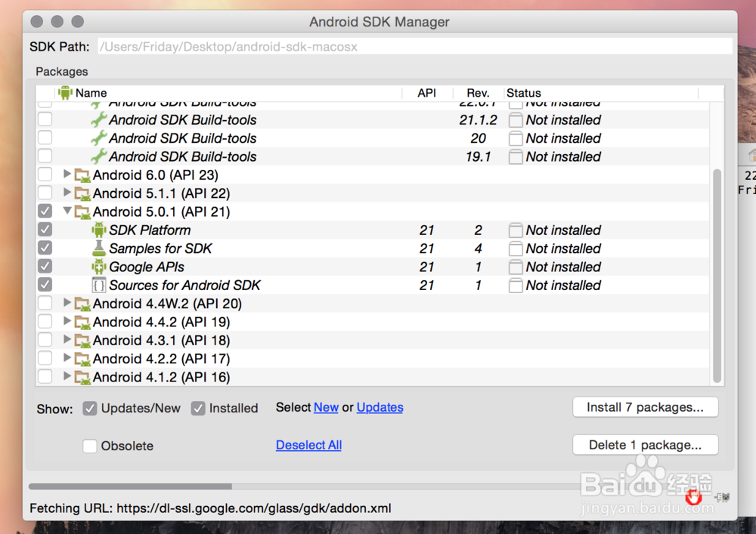The width and height of the screenshot is (756, 534).
Task: Click the packages list vertical scrollbar
Action: 717,276
